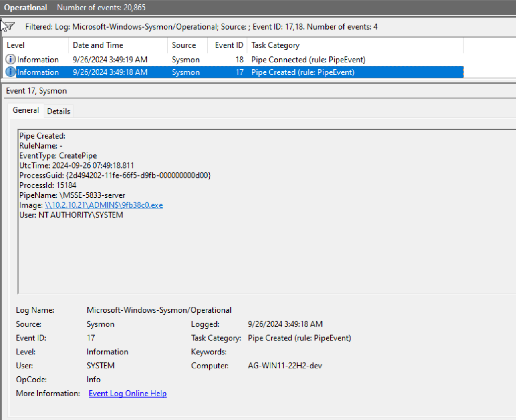Click the filtered log summary text
516x420 pixels.
201,27
